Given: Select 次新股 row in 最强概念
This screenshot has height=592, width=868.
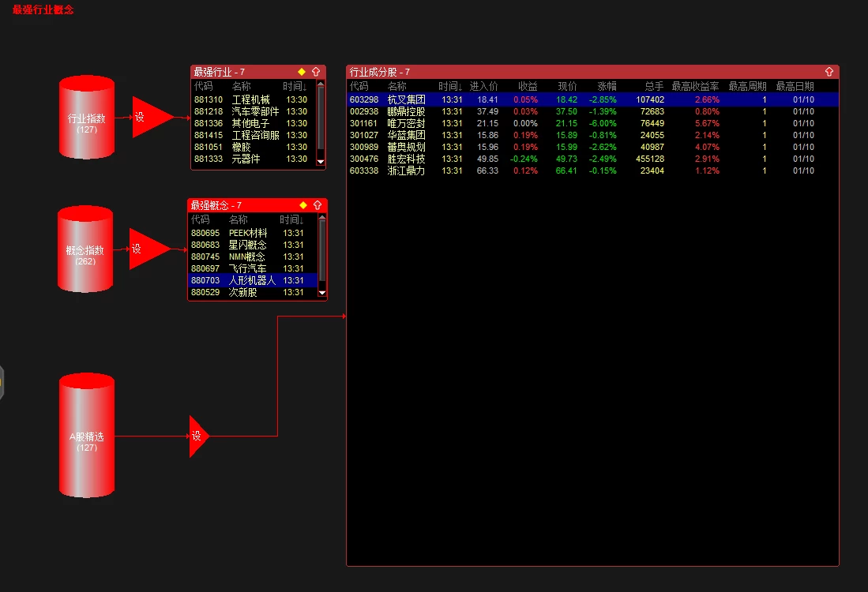Looking at the screenshot, I should click(x=253, y=292).
